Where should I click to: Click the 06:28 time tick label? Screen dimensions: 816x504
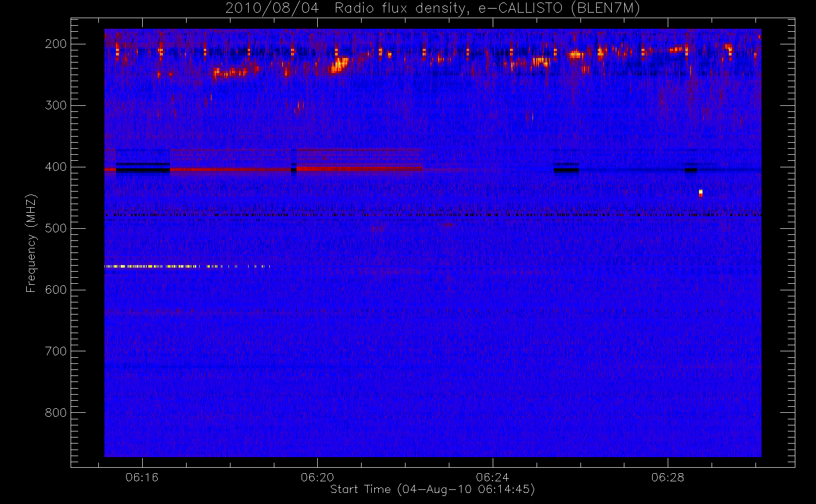pos(668,477)
